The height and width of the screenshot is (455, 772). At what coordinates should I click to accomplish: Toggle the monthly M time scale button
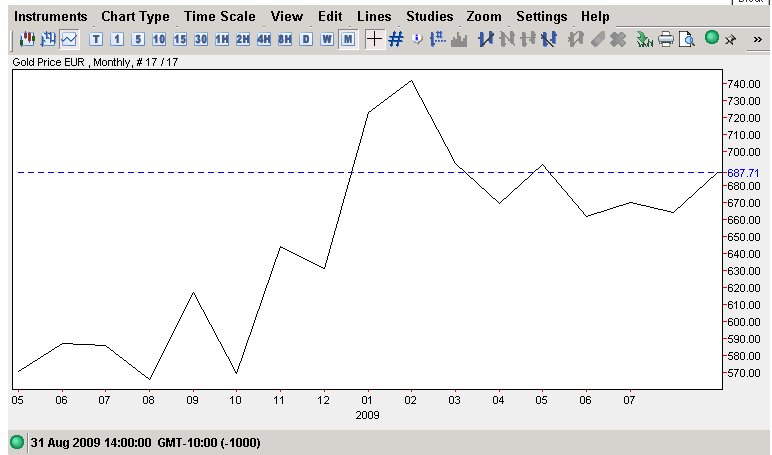click(x=347, y=39)
